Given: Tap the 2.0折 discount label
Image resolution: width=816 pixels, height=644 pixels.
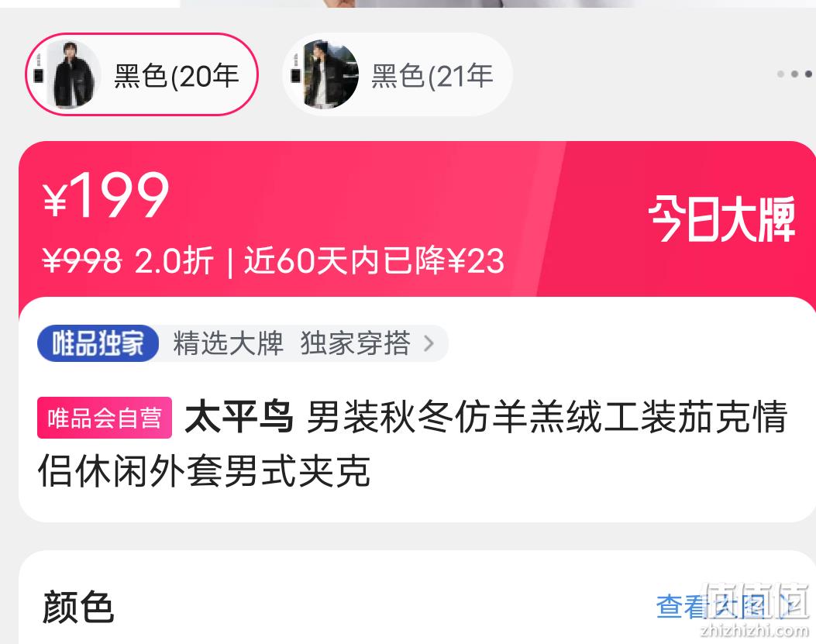Looking at the screenshot, I should 174,260.
